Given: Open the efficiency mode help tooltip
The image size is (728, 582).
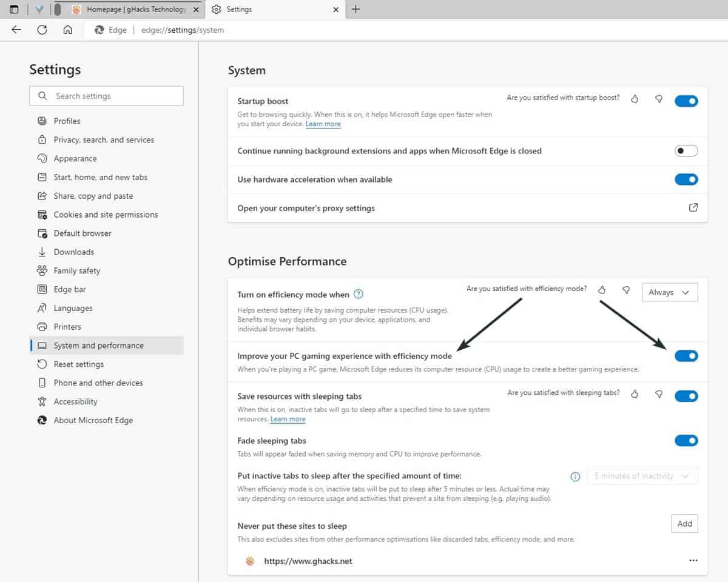Looking at the screenshot, I should 358,294.
